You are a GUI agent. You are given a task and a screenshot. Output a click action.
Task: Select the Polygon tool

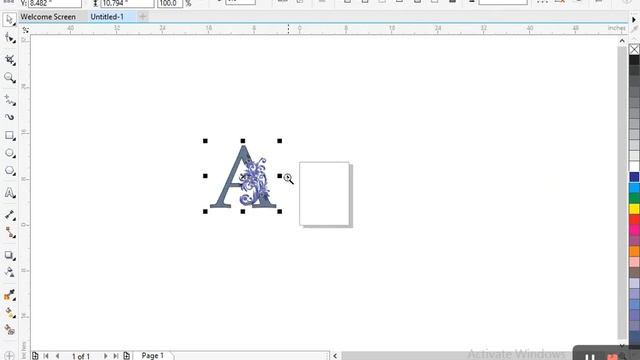(9, 171)
